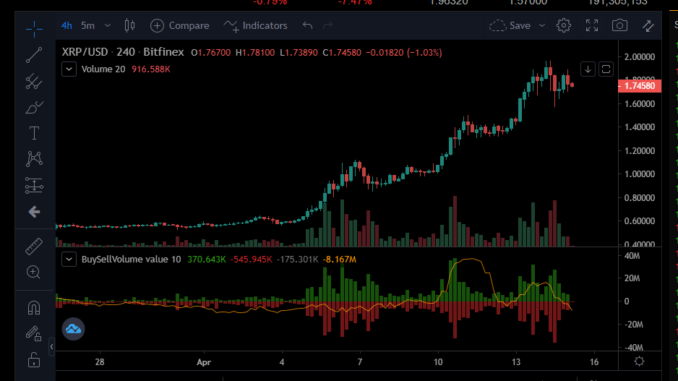Open time axis settings gear at bottom right
678x381 pixels.
click(639, 361)
